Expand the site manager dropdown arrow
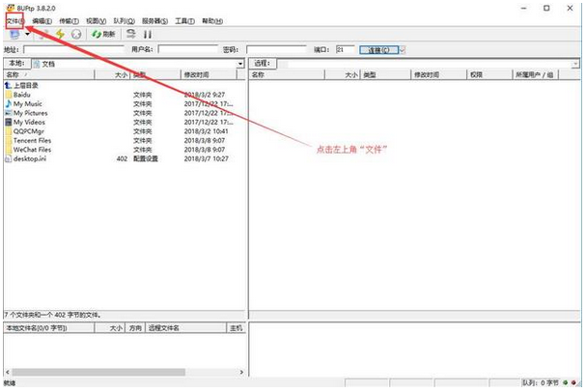Viewport: 587px width, 392px height. pos(27,35)
